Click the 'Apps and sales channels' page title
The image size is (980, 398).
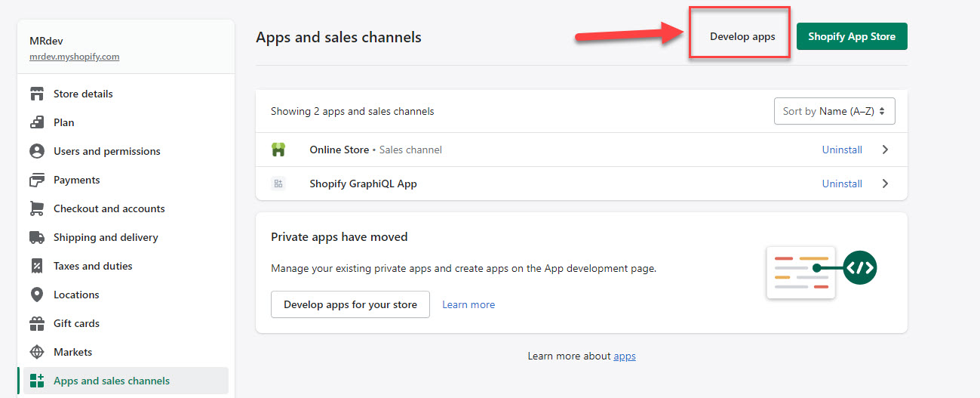click(339, 36)
